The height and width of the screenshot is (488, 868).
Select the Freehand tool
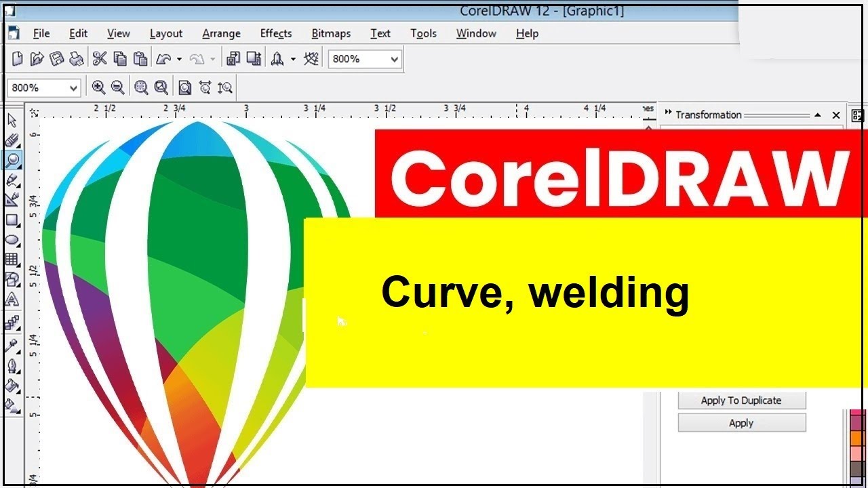point(12,180)
